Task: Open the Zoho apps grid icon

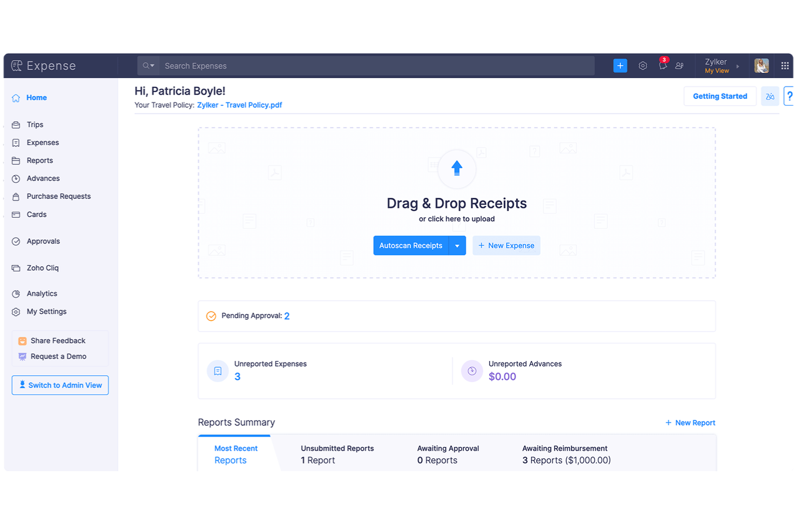Action: (x=785, y=65)
